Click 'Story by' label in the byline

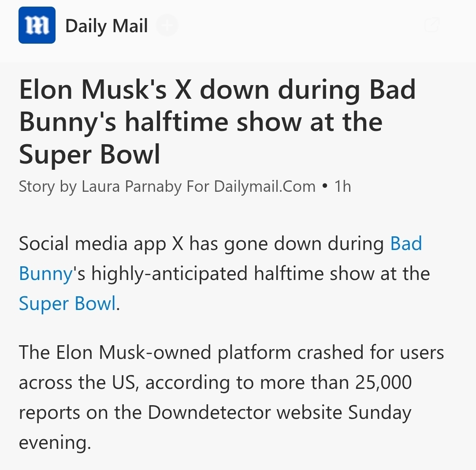pyautogui.click(x=48, y=187)
